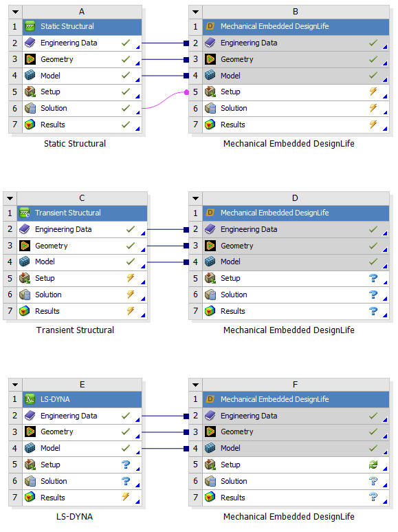The image size is (398, 532).
Task: Click column header F
Action: tap(296, 385)
